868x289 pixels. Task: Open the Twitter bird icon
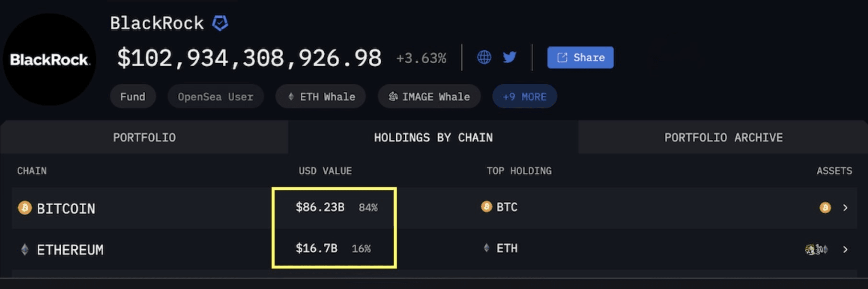coord(509,57)
